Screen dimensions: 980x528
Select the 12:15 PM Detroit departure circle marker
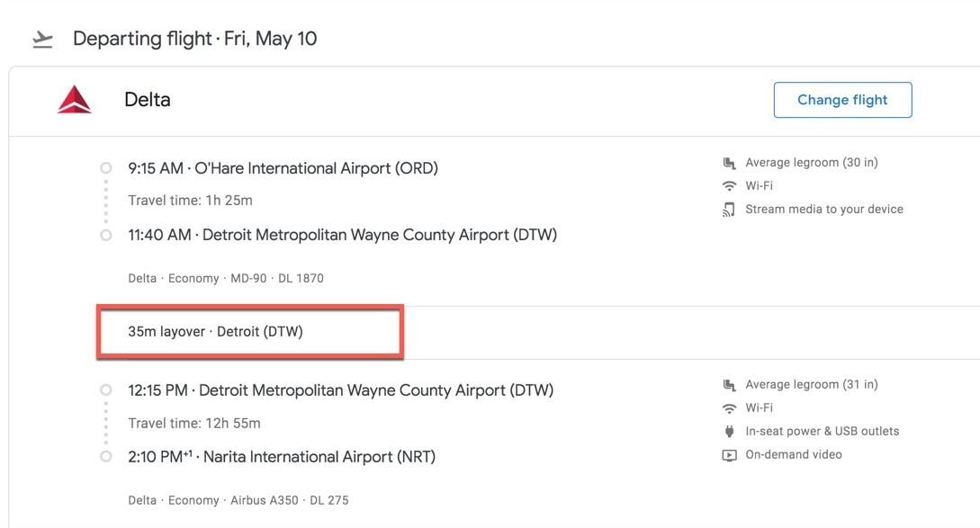coord(106,390)
